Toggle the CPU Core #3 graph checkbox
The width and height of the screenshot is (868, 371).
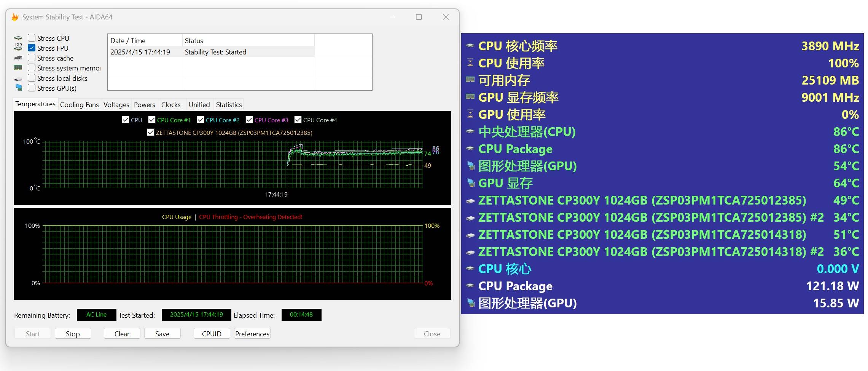[249, 120]
